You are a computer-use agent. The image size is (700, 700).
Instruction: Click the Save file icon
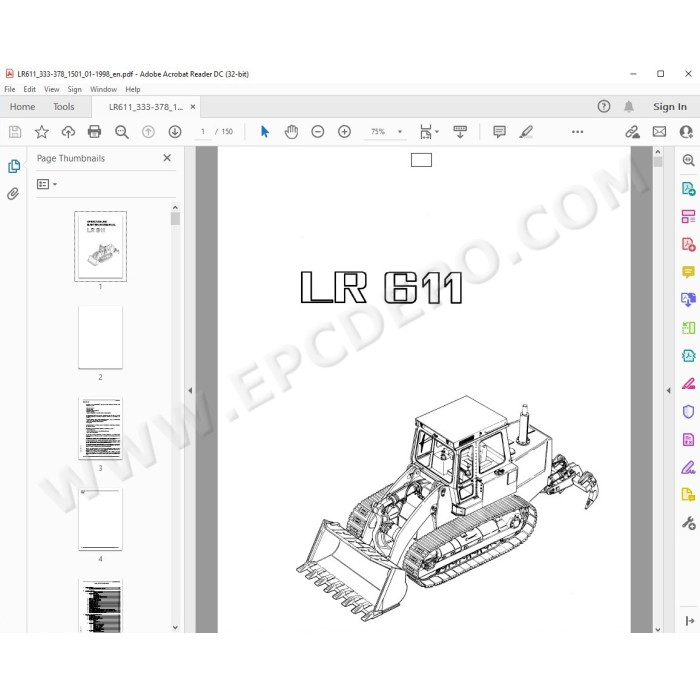tap(15, 132)
